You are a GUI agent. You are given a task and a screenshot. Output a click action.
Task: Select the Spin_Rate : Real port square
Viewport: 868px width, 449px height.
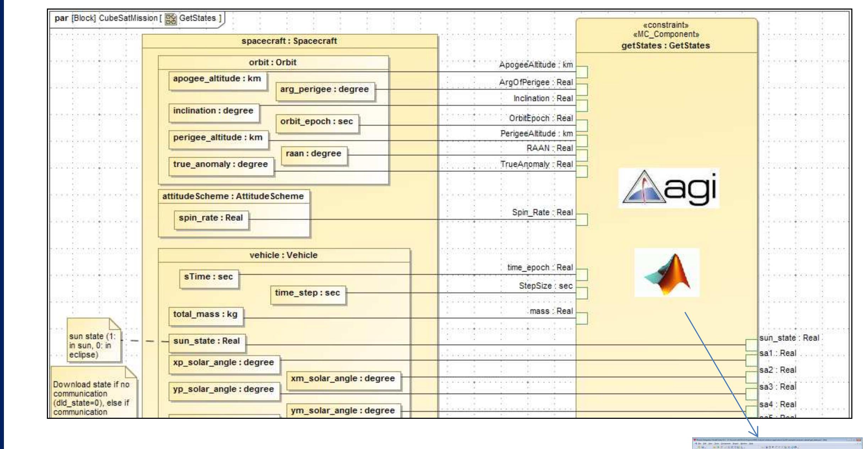pyautogui.click(x=581, y=219)
